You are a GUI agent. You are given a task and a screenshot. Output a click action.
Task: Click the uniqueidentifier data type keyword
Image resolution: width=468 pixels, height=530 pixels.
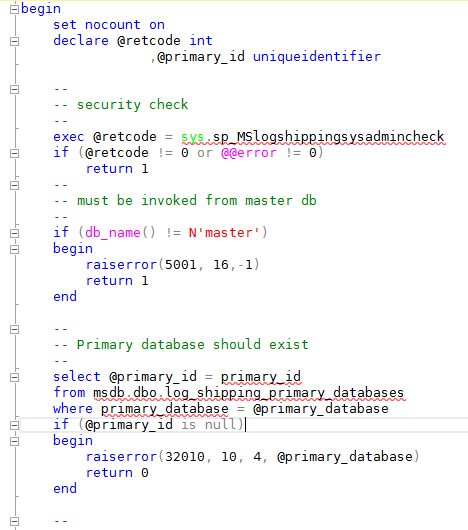(x=317, y=56)
